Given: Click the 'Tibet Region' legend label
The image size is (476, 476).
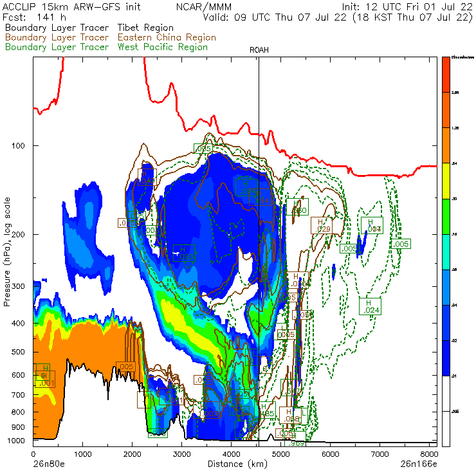Looking at the screenshot, I should coord(145,28).
